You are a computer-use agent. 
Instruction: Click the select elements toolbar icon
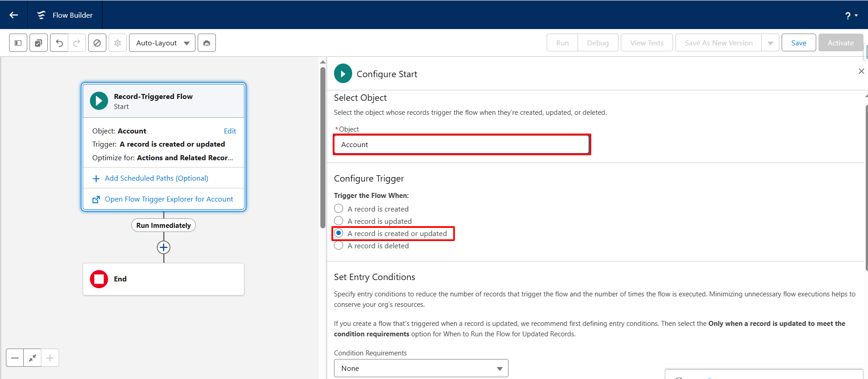(39, 43)
